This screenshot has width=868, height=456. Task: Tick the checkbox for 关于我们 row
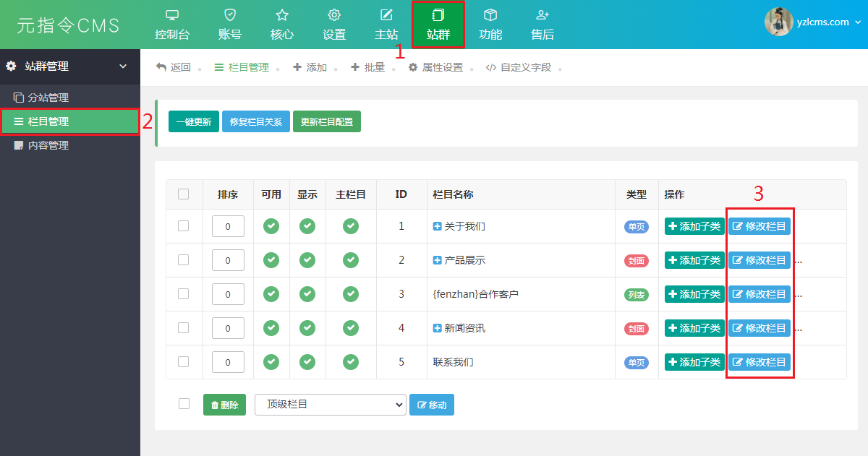pyautogui.click(x=183, y=225)
